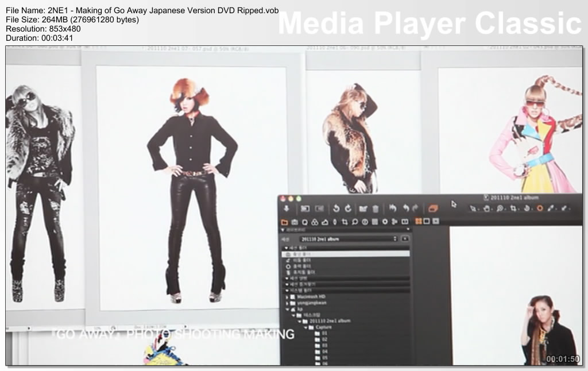588x371 pixels.
Task: Collapse '201110 2ne1 album' folder in tree
Action: coord(299,321)
